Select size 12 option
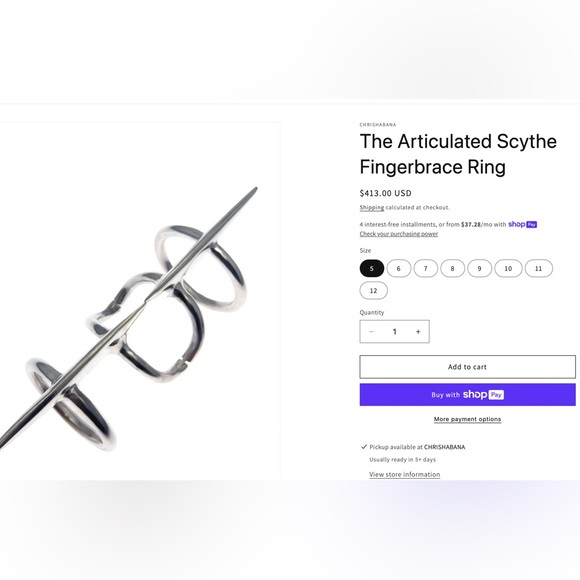This screenshot has width=580, height=580. click(374, 290)
